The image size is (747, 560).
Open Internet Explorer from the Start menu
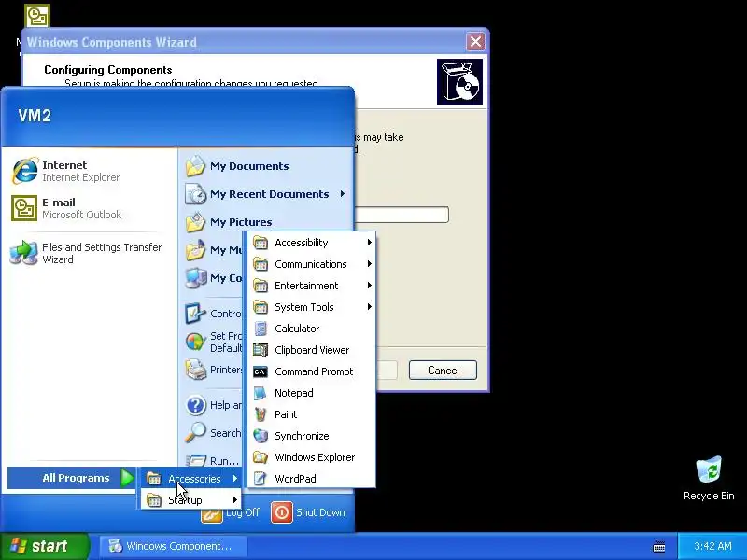[25, 171]
